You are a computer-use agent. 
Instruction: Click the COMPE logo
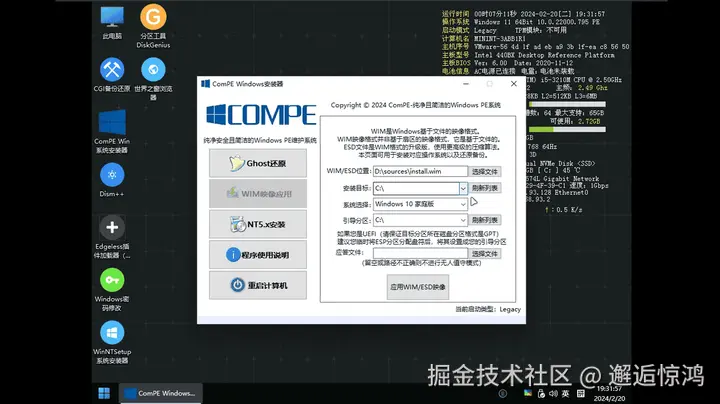click(x=261, y=115)
